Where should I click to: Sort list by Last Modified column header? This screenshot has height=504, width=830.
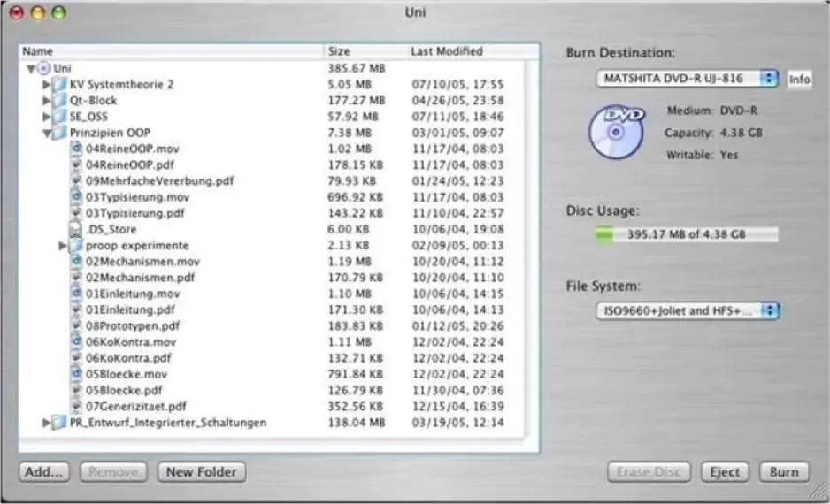tap(473, 51)
